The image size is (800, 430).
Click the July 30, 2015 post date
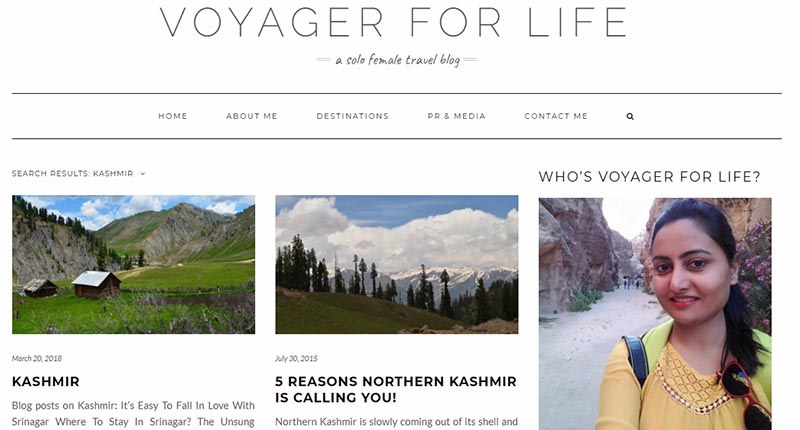pyautogui.click(x=296, y=359)
